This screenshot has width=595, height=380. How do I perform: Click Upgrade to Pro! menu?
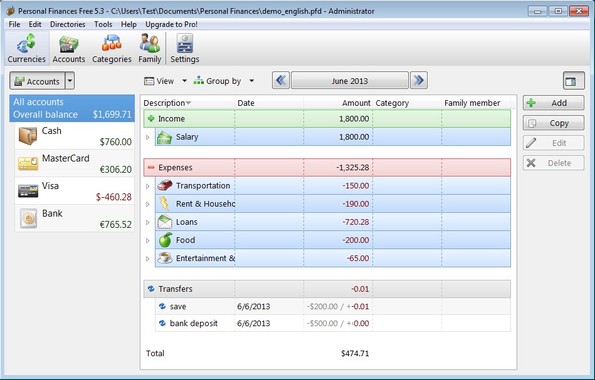(172, 24)
